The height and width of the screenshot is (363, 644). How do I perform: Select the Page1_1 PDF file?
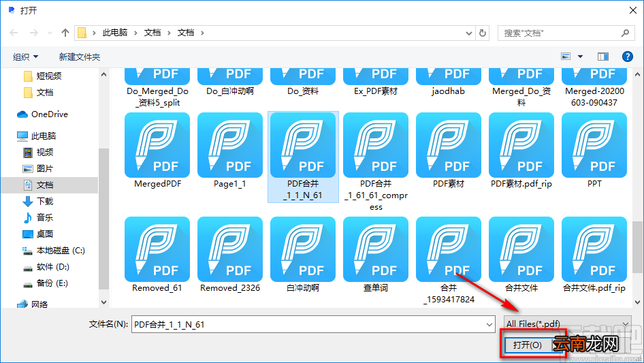(230, 145)
